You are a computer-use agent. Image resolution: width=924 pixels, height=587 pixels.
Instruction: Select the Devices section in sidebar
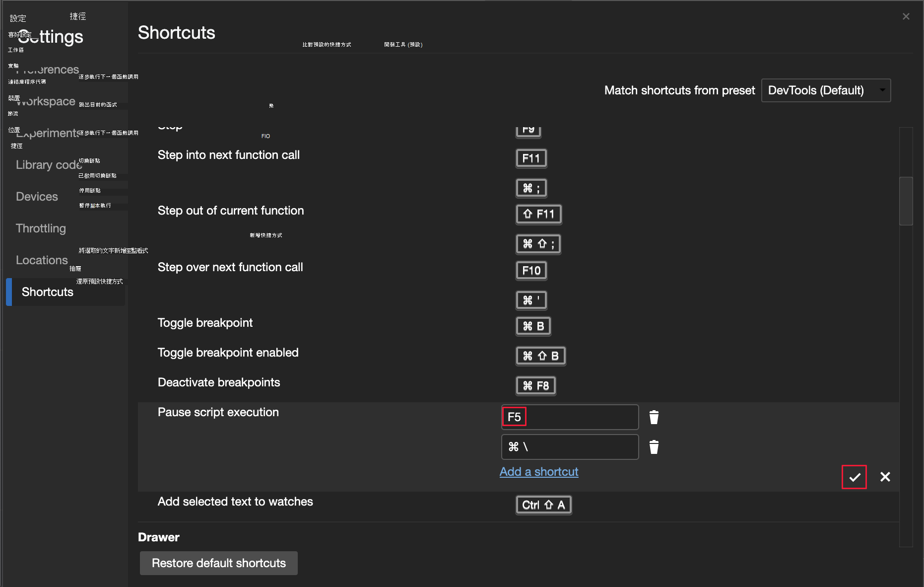coord(37,196)
